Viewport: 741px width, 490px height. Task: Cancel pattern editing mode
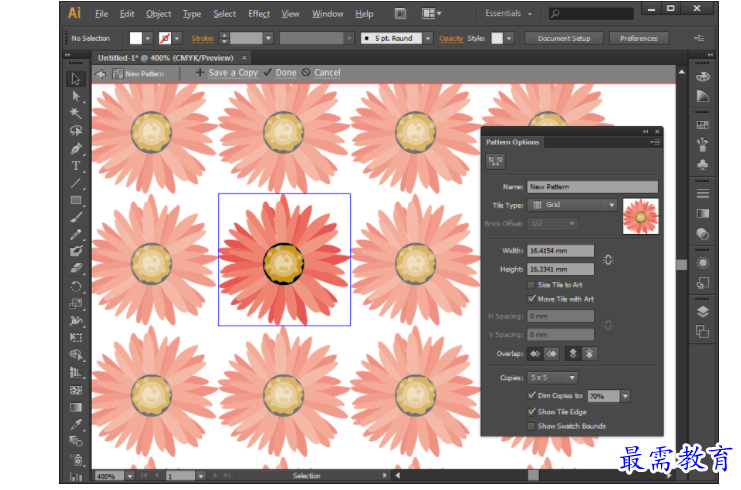click(x=321, y=73)
